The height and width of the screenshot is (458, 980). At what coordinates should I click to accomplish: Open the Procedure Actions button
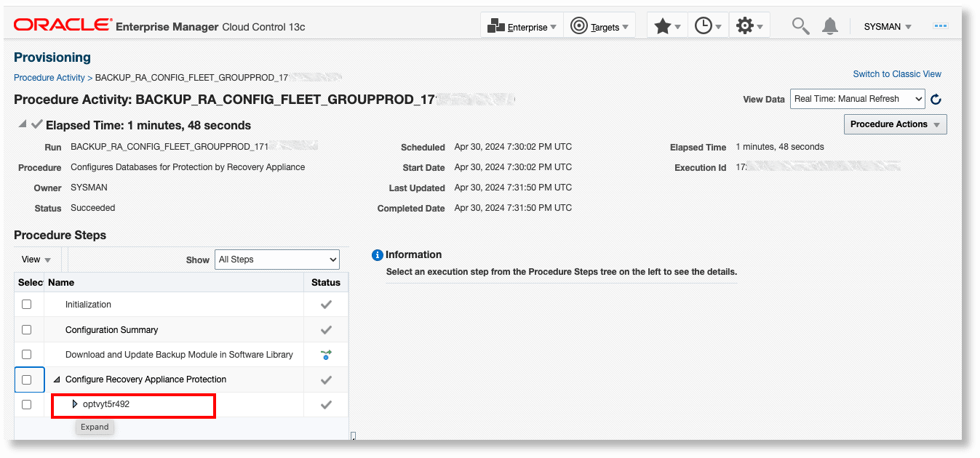894,124
